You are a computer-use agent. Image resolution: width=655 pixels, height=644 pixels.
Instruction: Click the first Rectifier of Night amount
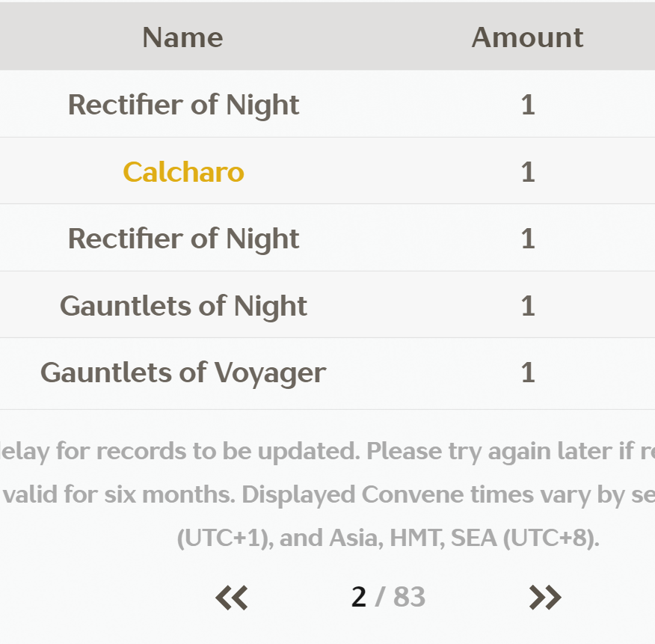(528, 105)
